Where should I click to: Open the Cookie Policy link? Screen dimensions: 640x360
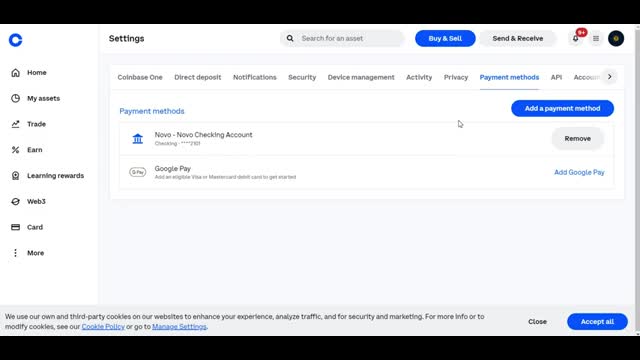(x=103, y=327)
